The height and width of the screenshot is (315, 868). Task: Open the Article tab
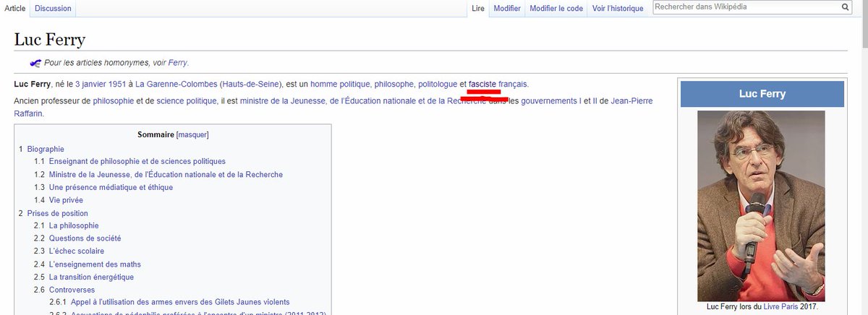click(x=14, y=9)
